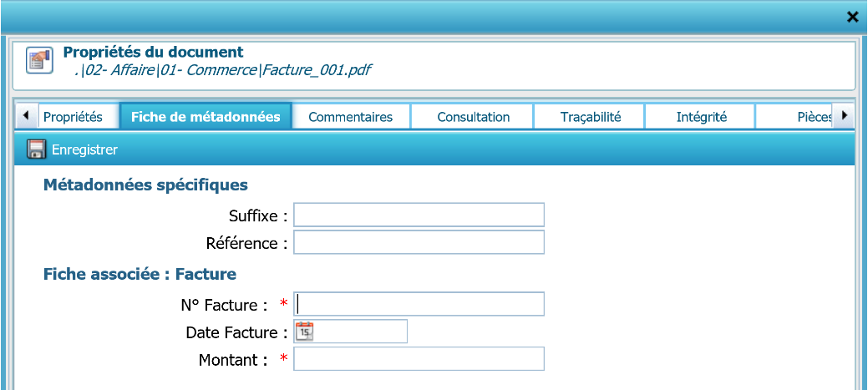Image resolution: width=868 pixels, height=390 pixels.
Task: Open the Intégrité tab
Action: [x=701, y=117]
